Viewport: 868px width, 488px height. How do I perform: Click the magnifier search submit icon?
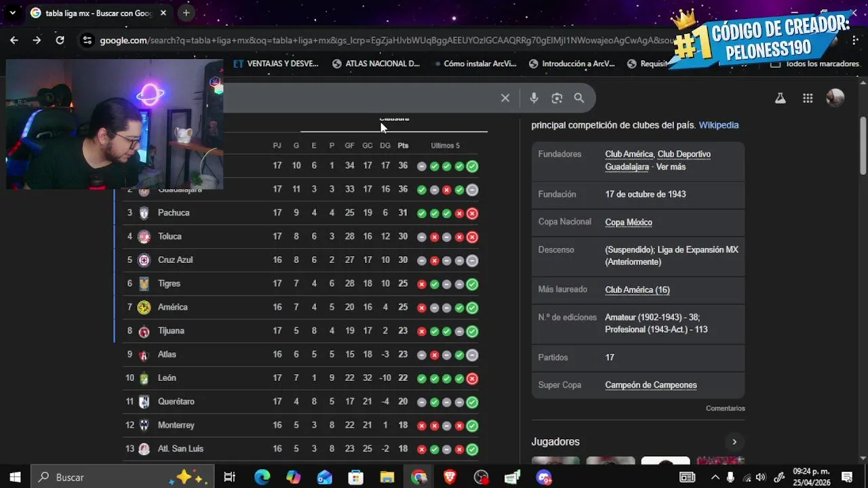click(x=579, y=98)
